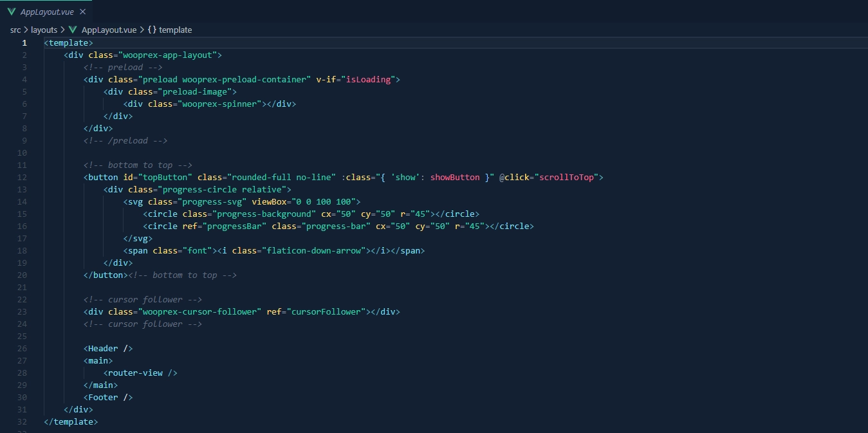Click line number 1 in the gutter
The width and height of the screenshot is (868, 433).
[24, 42]
